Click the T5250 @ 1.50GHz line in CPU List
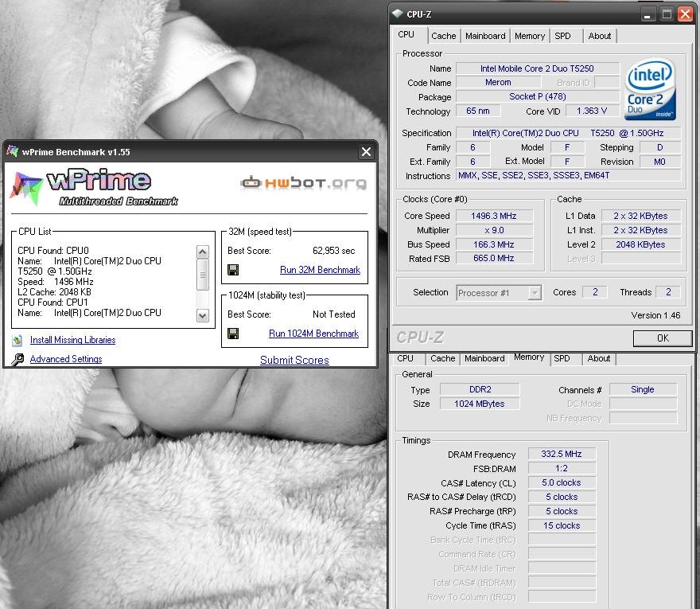Screen dimensions: 700x609 pyautogui.click(x=55, y=271)
